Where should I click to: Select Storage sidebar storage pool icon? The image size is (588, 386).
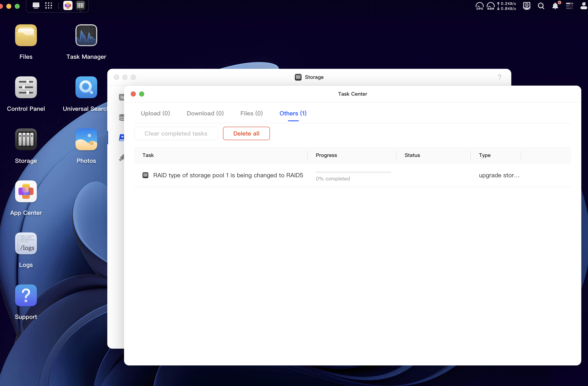(121, 117)
